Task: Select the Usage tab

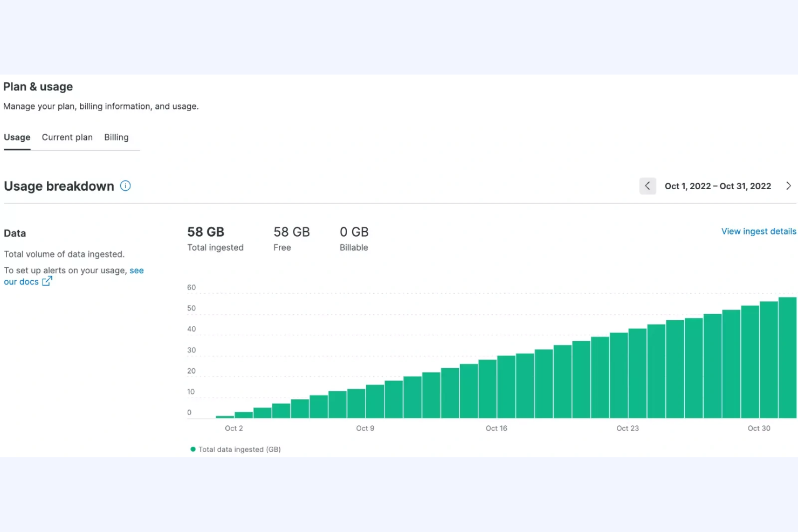Action: 17,137
